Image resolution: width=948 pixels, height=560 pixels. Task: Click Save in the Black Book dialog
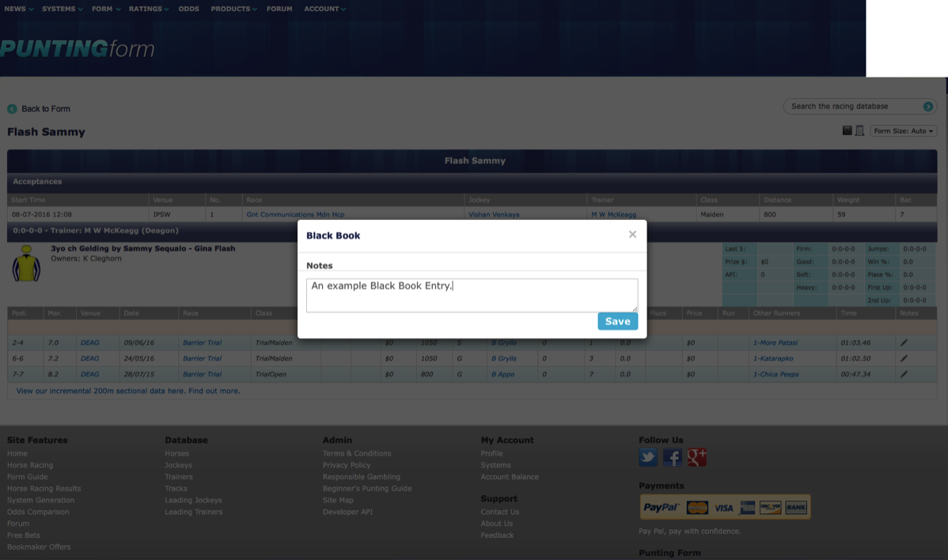617,321
